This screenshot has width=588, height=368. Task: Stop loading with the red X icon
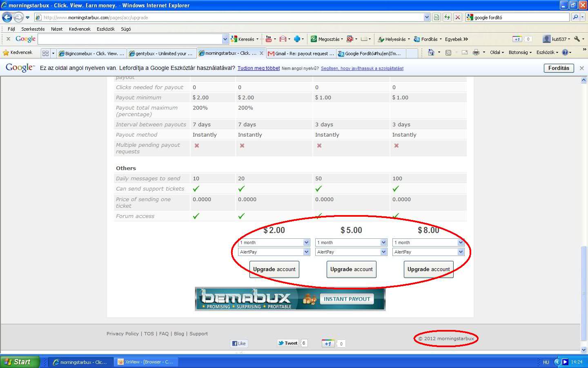(458, 17)
